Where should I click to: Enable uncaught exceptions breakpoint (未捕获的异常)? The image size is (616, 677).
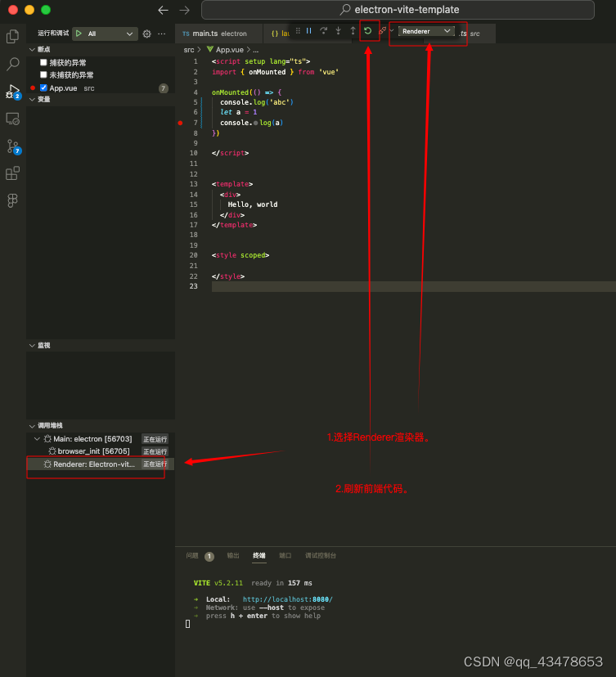[x=43, y=74]
